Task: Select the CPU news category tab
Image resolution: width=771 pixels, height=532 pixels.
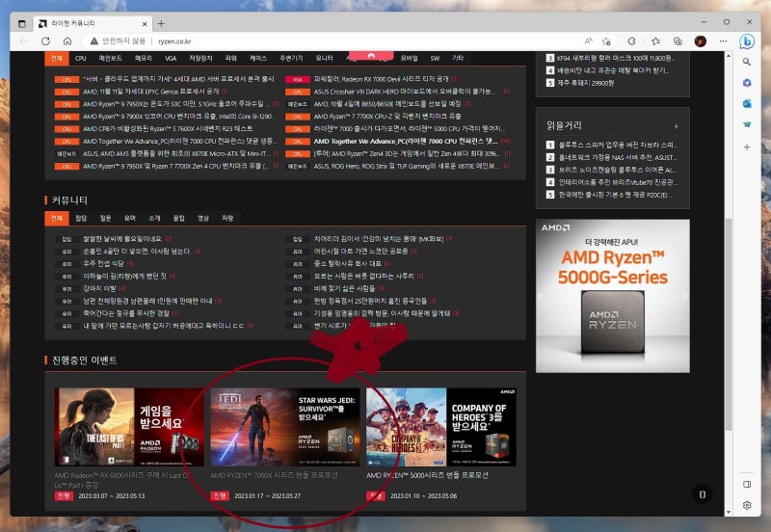Action: click(x=81, y=58)
